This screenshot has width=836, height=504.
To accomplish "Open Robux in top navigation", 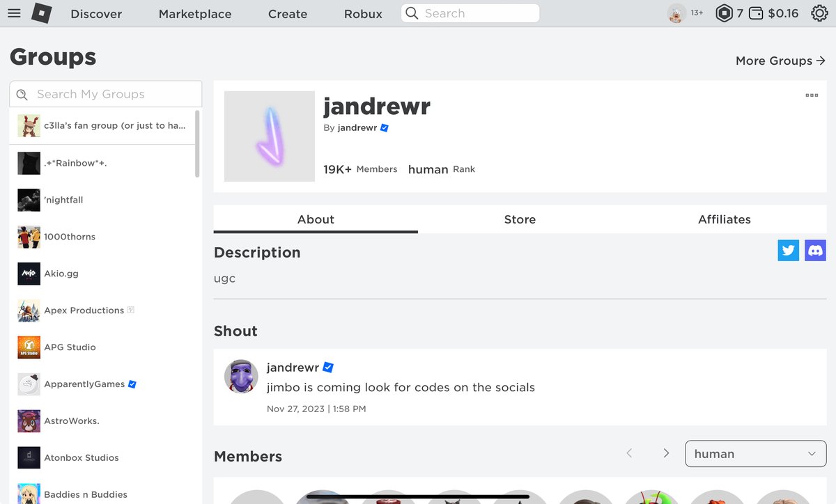I will 363,14.
